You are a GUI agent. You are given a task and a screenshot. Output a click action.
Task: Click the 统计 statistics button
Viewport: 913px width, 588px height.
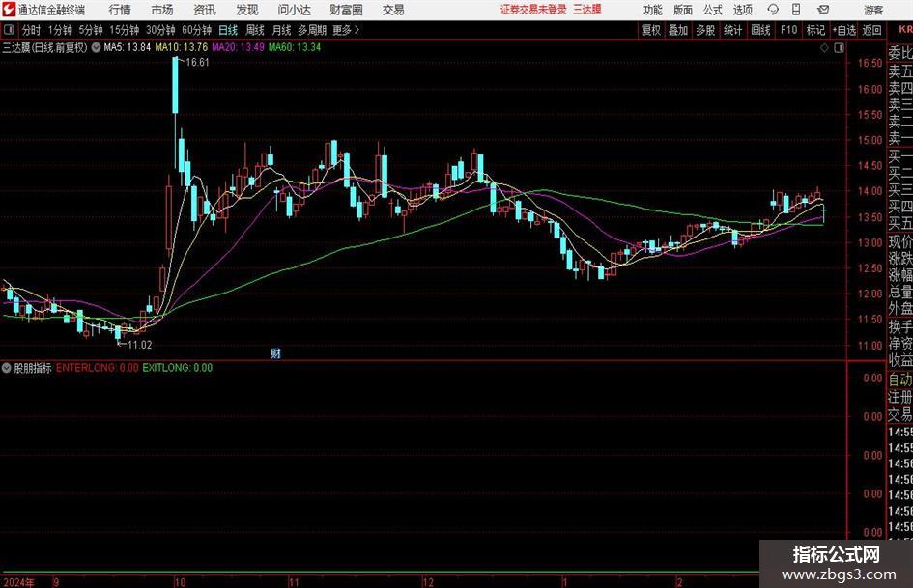(x=732, y=30)
